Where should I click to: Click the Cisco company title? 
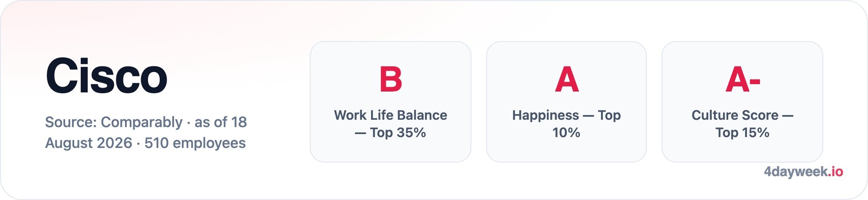point(106,76)
